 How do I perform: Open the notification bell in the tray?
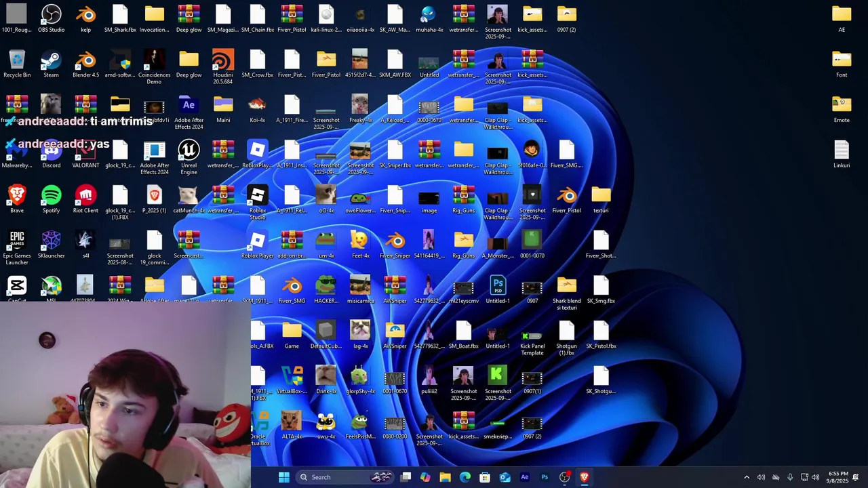point(856,477)
